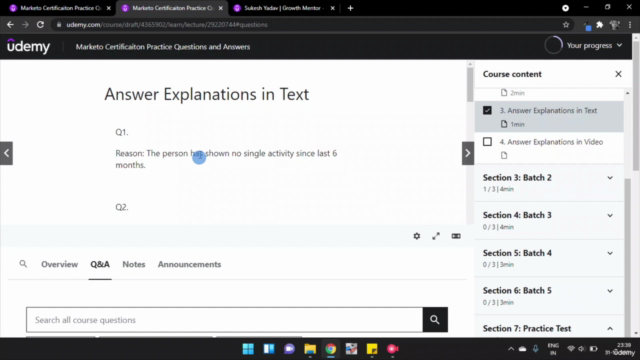The width and height of the screenshot is (640, 360).
Task: Open Your progress dropdown
Action: pyautogui.click(x=584, y=45)
